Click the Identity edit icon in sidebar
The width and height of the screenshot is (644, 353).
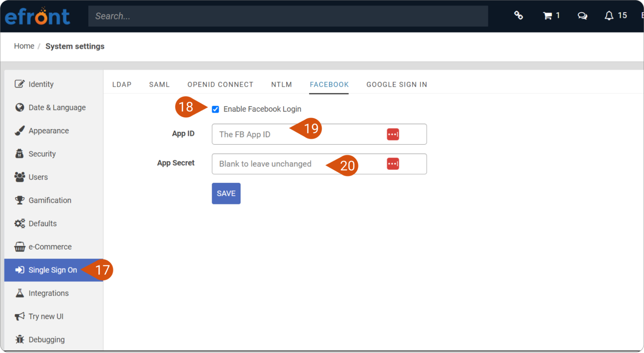point(19,84)
